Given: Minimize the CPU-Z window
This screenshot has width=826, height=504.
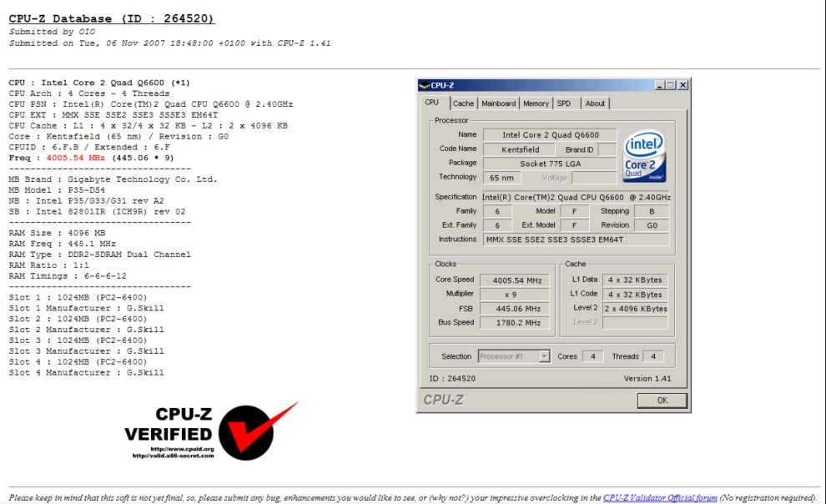Looking at the screenshot, I should tap(659, 85).
